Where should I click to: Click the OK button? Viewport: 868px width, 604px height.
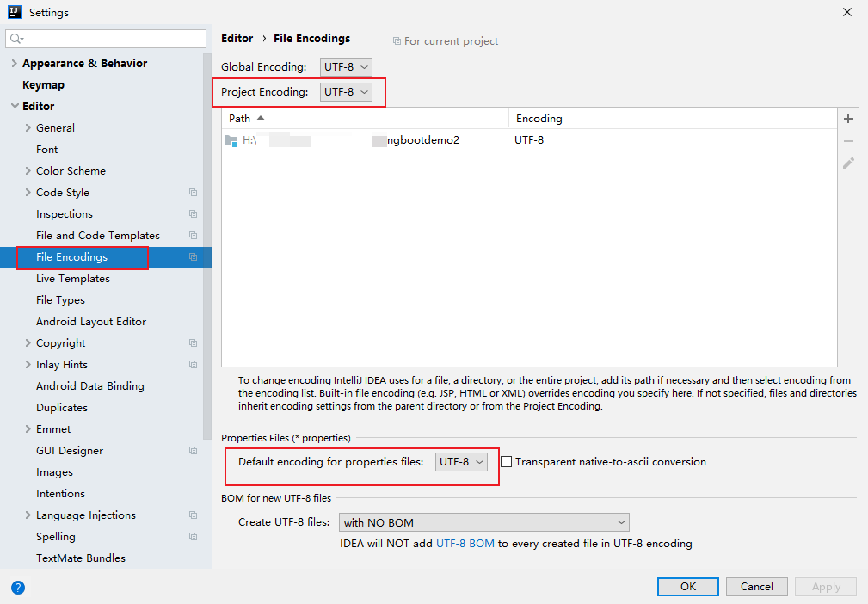pyautogui.click(x=687, y=587)
